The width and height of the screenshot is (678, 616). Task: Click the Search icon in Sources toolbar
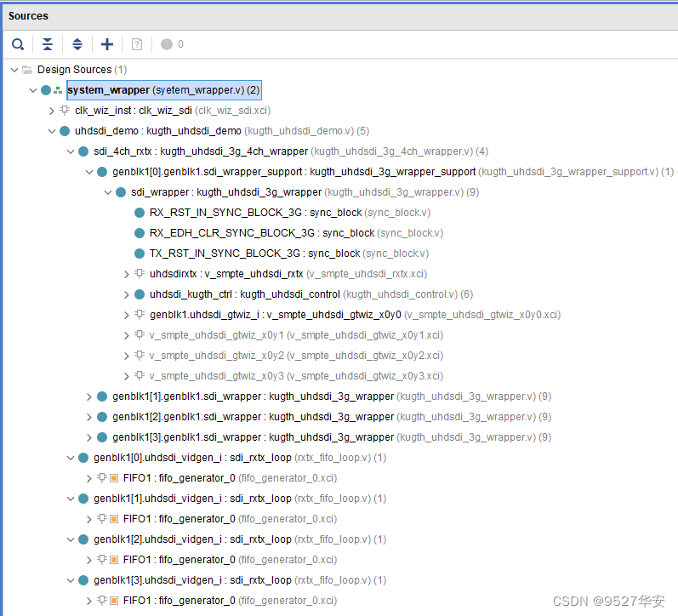tap(18, 44)
